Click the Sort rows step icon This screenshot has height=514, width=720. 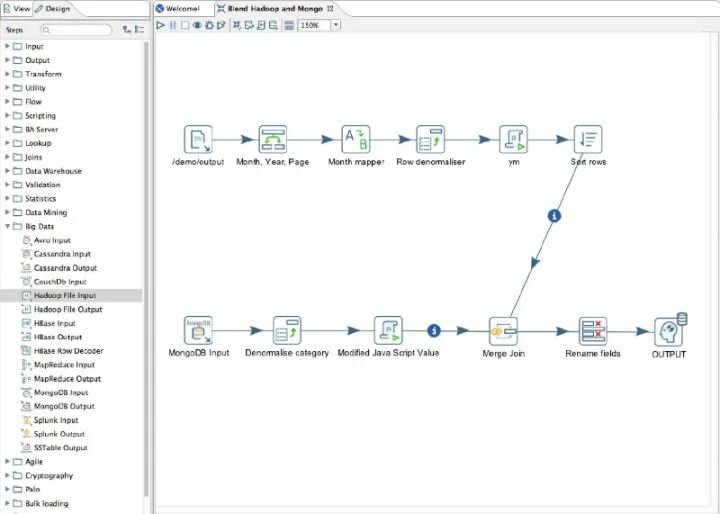pos(587,140)
